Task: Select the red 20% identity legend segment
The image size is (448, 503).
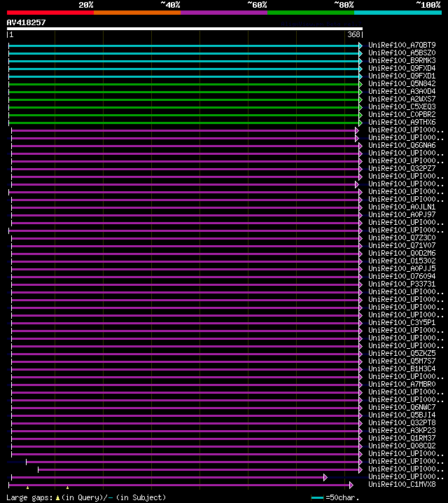Action: click(x=50, y=13)
